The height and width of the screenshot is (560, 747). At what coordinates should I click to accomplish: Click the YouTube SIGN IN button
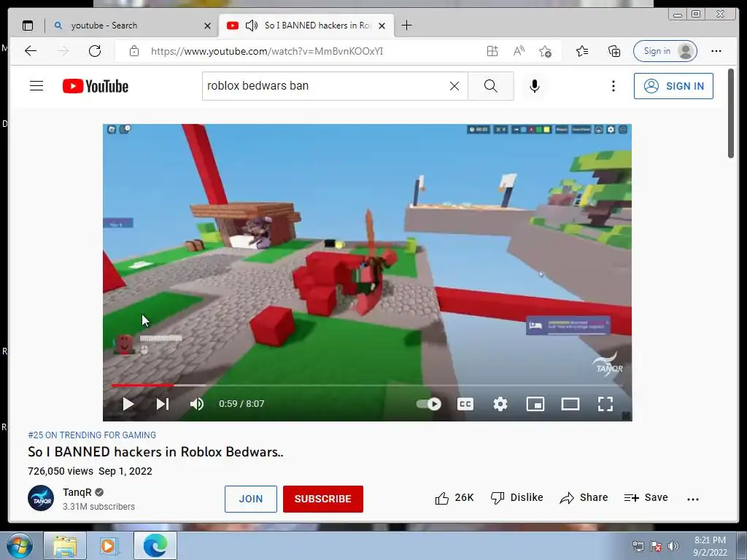[673, 86]
